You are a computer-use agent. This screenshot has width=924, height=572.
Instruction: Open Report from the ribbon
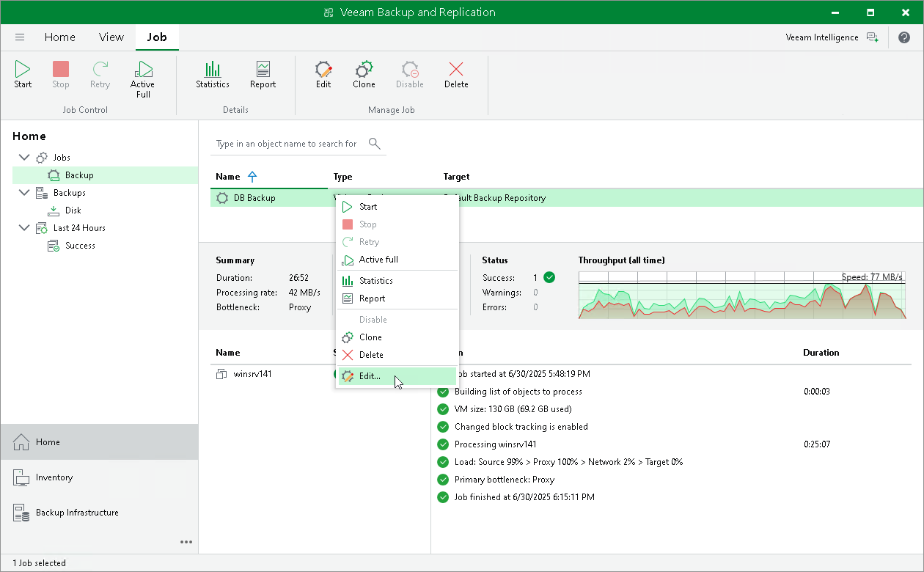click(x=263, y=76)
